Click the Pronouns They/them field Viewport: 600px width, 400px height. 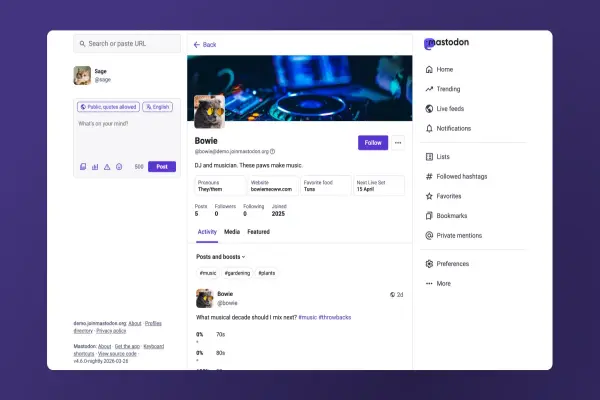click(x=220, y=186)
